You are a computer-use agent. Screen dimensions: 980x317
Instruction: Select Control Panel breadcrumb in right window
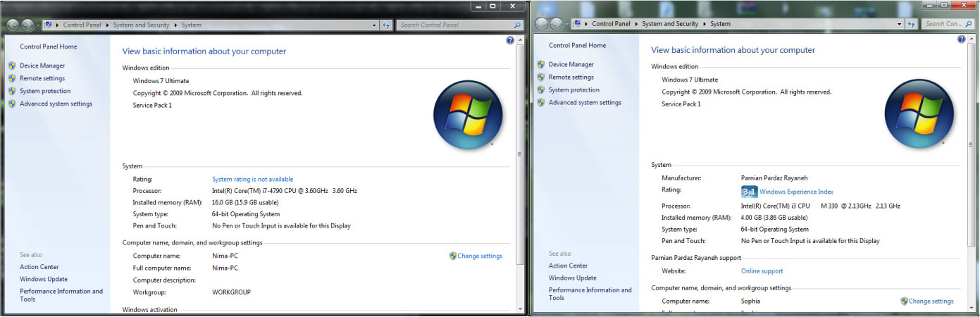(612, 24)
